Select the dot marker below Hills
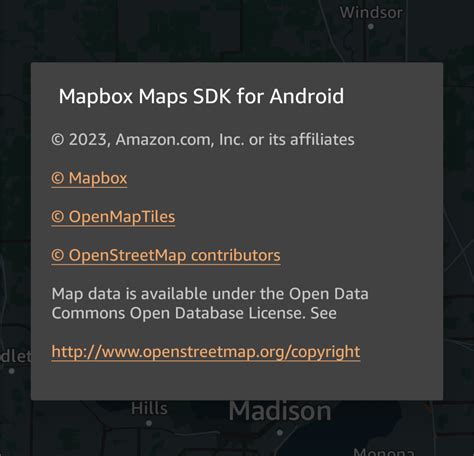The image size is (474, 456). point(149,423)
